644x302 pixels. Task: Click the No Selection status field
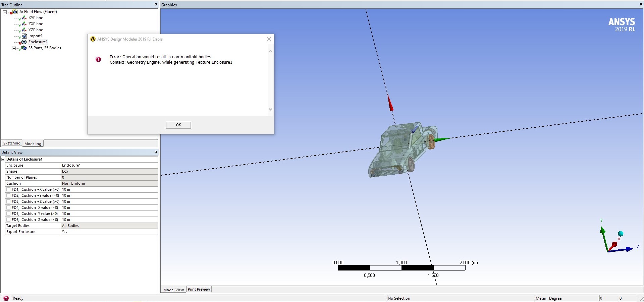(x=461, y=298)
